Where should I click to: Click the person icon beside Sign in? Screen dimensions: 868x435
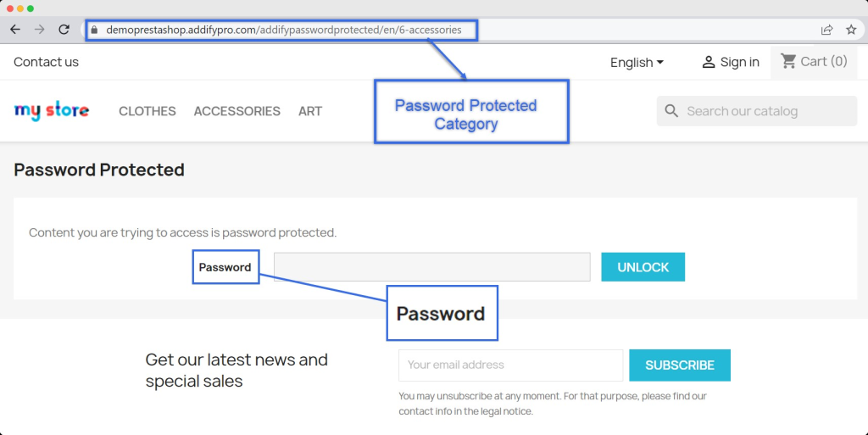(x=709, y=62)
